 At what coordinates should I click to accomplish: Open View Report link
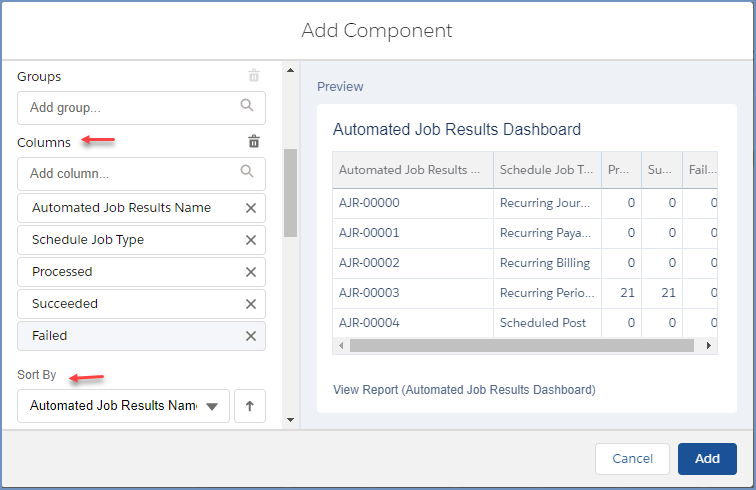click(464, 390)
